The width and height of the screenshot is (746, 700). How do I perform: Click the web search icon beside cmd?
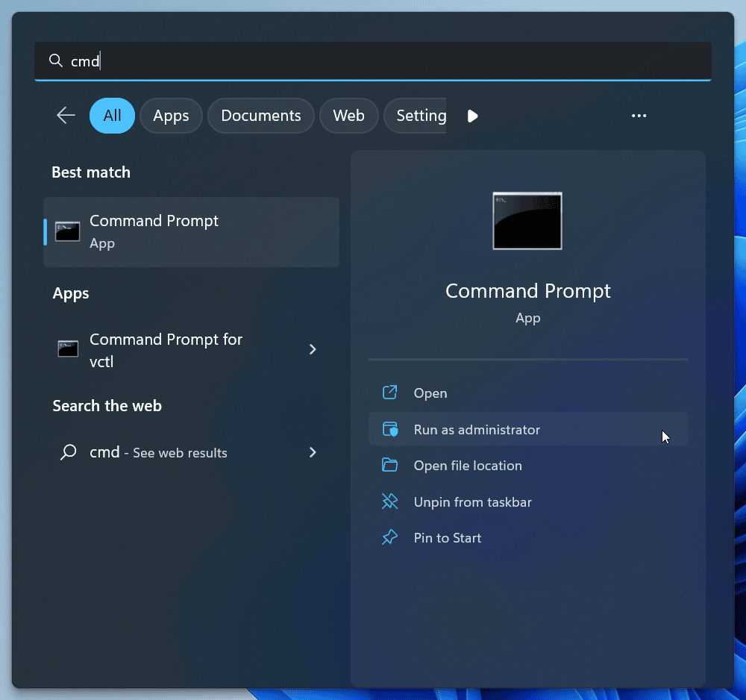(x=67, y=452)
